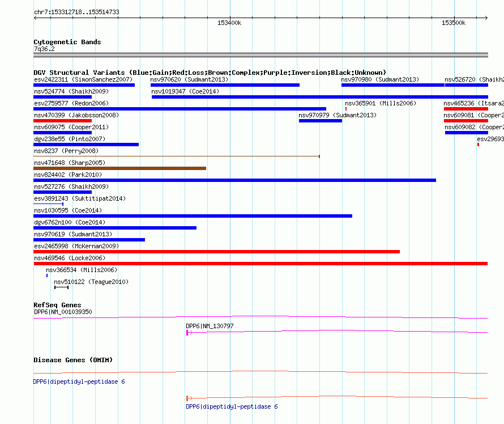Click the DPP6|NM_001039350 RefSeq gene label
Screen dimensions: 504x424
[x=63, y=312]
